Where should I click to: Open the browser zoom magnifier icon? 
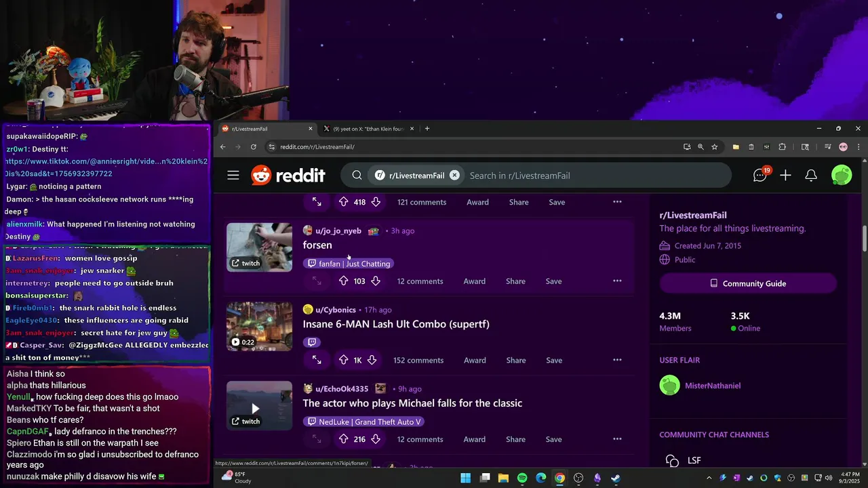701,147
